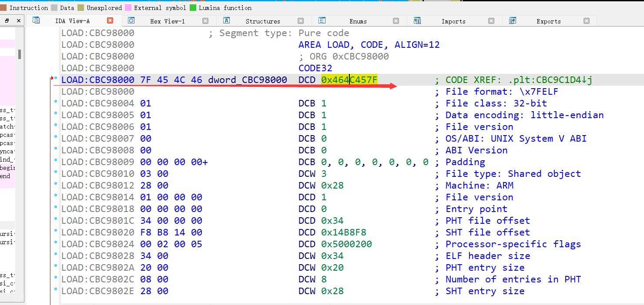Click the Hex View-1 tab icon
This screenshot has height=305, width=644.
pyautogui.click(x=131, y=20)
